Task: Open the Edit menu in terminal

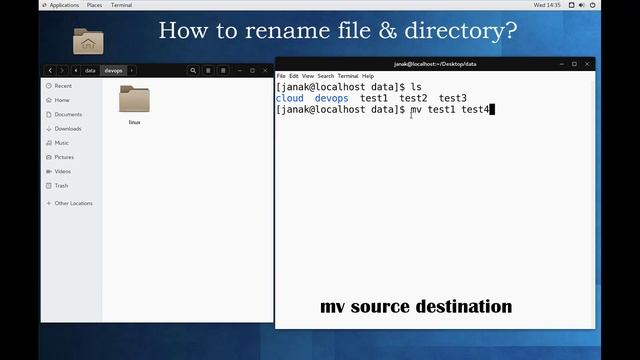Action: tap(293, 76)
